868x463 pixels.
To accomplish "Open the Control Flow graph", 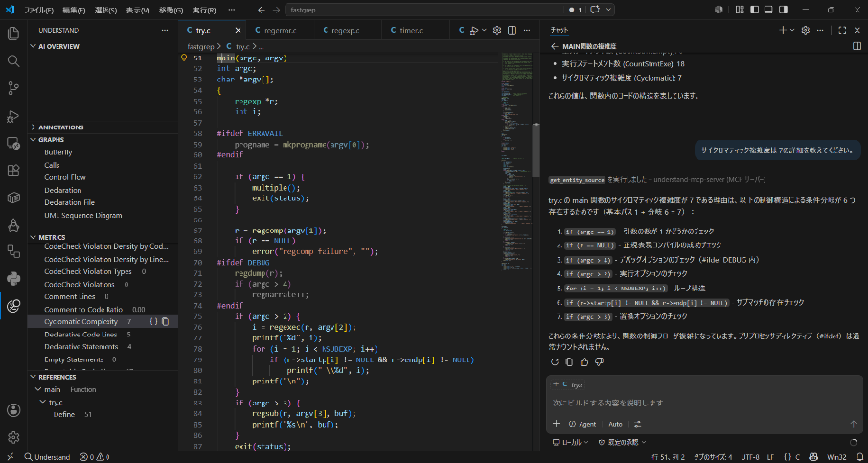I will coord(65,177).
